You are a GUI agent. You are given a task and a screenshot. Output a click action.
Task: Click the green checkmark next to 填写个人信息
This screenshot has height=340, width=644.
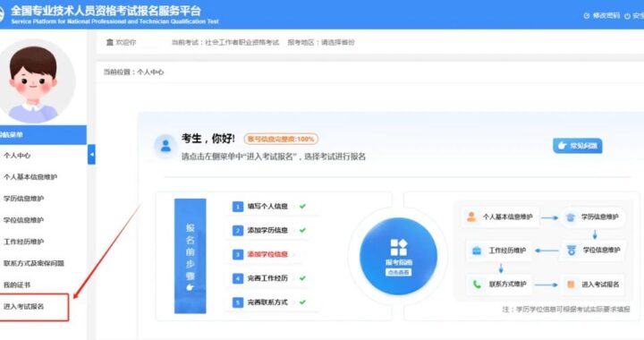[x=302, y=206]
